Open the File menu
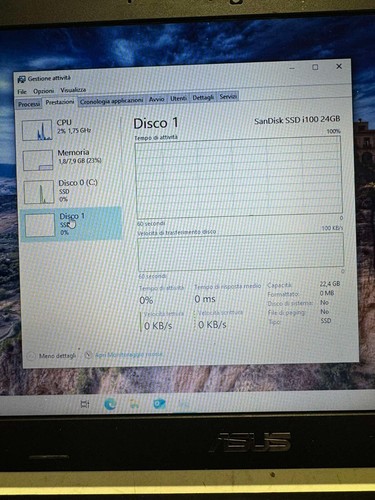The image size is (375, 500). point(22,91)
